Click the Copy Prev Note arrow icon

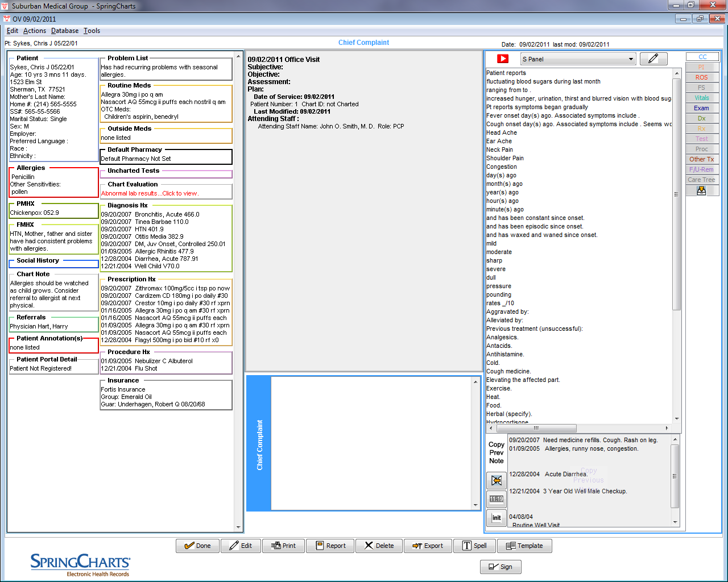point(497,480)
